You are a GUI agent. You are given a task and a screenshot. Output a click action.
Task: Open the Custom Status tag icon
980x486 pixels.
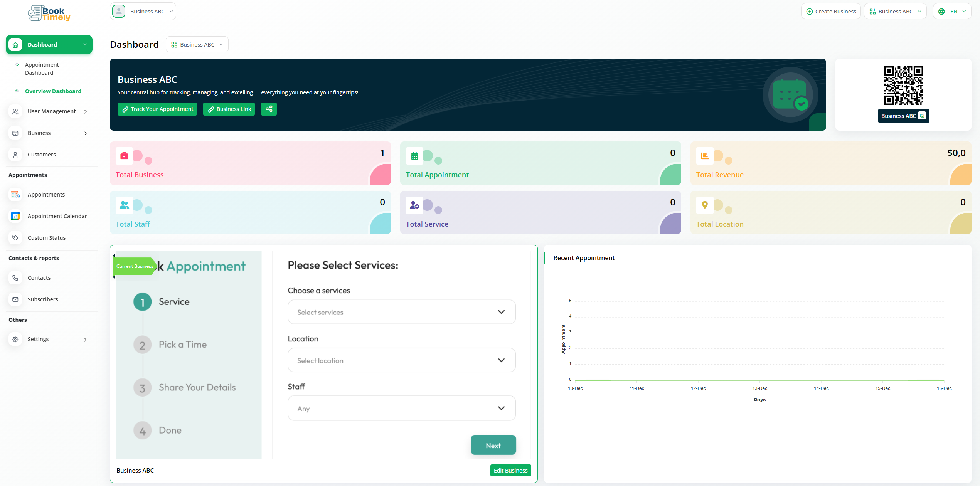pyautogui.click(x=15, y=237)
